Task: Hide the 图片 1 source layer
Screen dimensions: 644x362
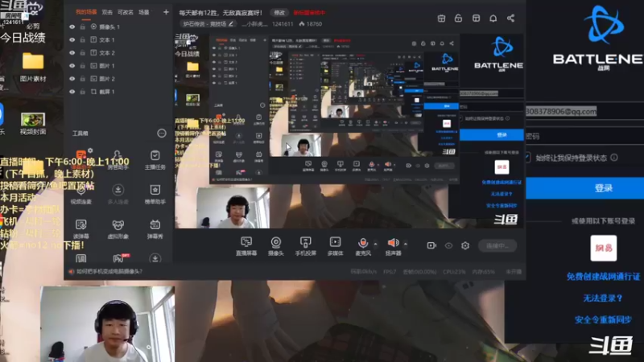Action: (x=72, y=66)
